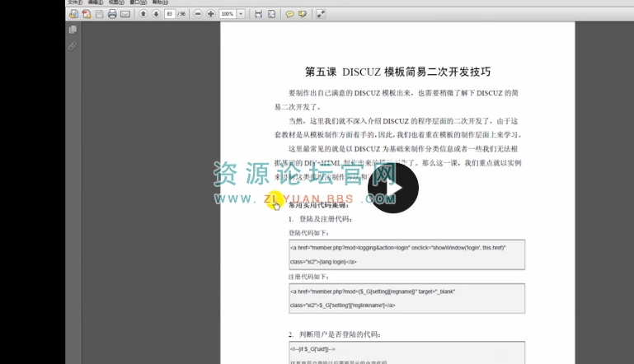Click the heading 第五课 DISCUZ 模板简易二次开发技巧
The image size is (634, 364).
tap(398, 72)
